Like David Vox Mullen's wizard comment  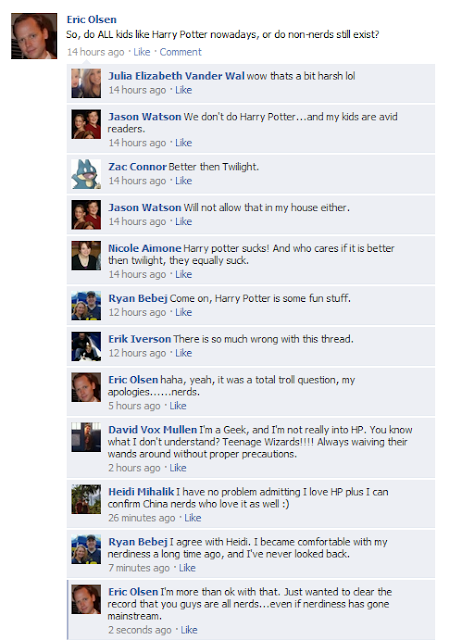[178, 468]
